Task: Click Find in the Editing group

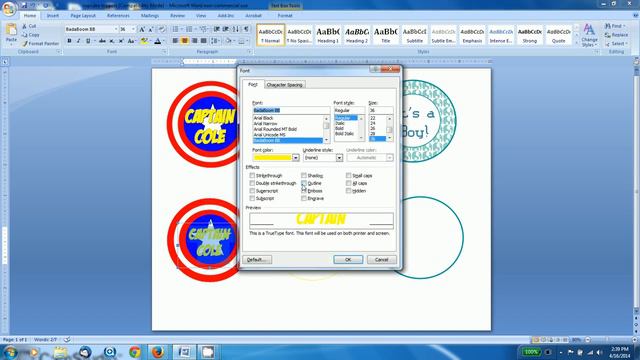Action: tap(614, 26)
